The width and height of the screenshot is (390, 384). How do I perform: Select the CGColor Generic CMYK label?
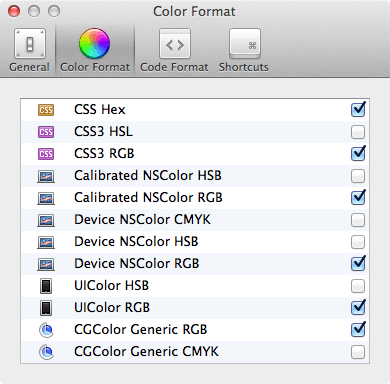click(x=146, y=352)
